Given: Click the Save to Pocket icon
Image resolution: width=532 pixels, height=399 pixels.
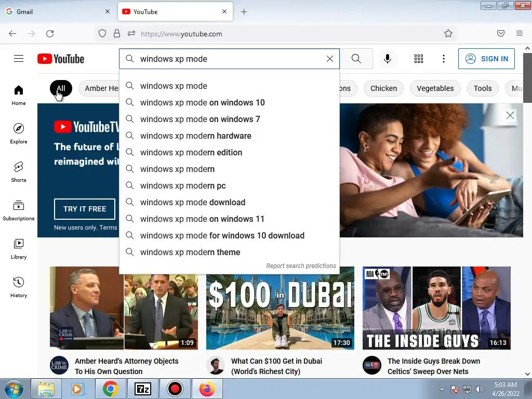Looking at the screenshot, I should 500,33.
